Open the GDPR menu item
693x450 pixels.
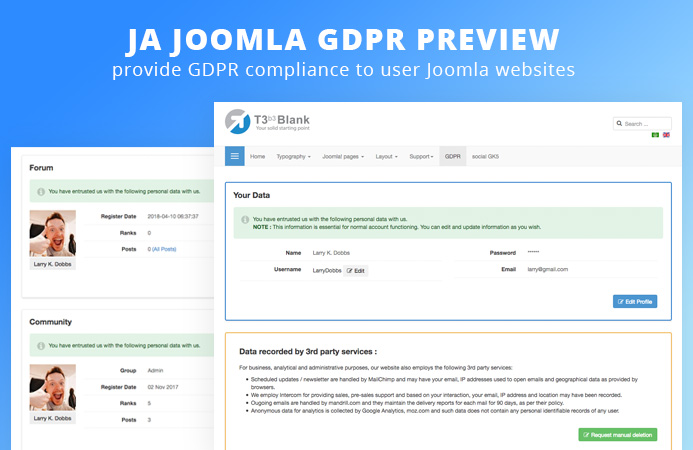pos(453,157)
